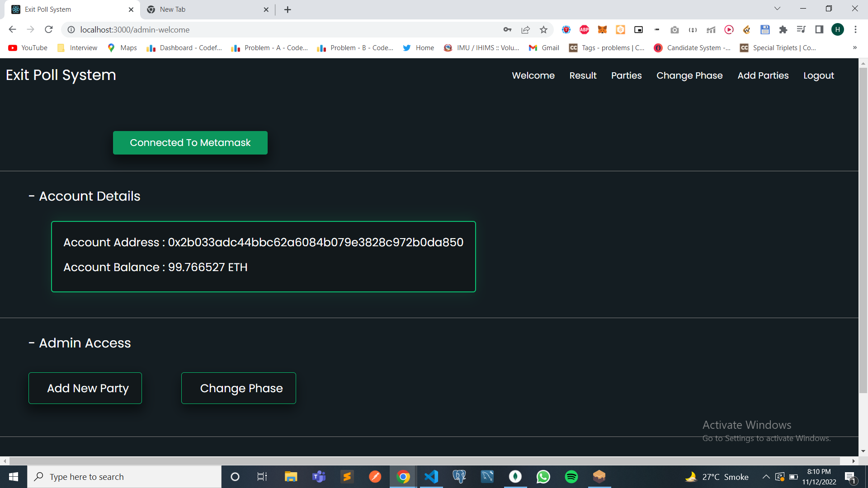
Task: Show hidden system tray icons
Action: pos(766,477)
